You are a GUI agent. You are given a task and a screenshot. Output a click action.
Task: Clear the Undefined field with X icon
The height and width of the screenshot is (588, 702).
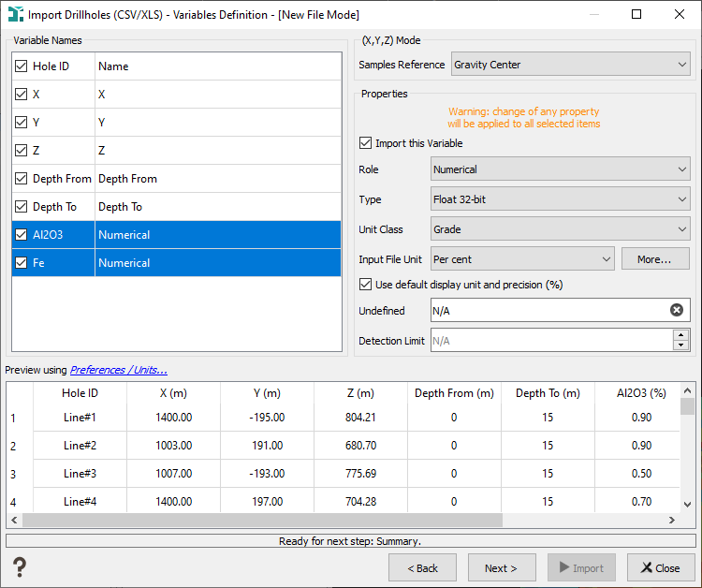[x=677, y=310]
